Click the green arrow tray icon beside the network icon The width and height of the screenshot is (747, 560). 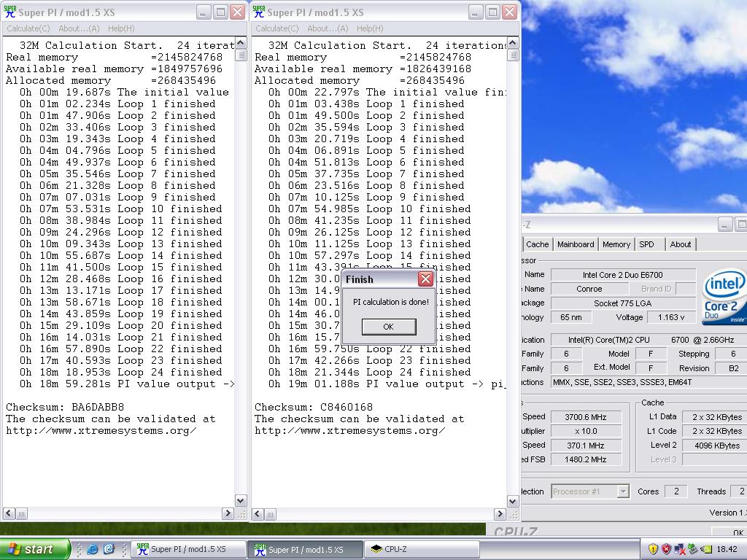pos(692,549)
